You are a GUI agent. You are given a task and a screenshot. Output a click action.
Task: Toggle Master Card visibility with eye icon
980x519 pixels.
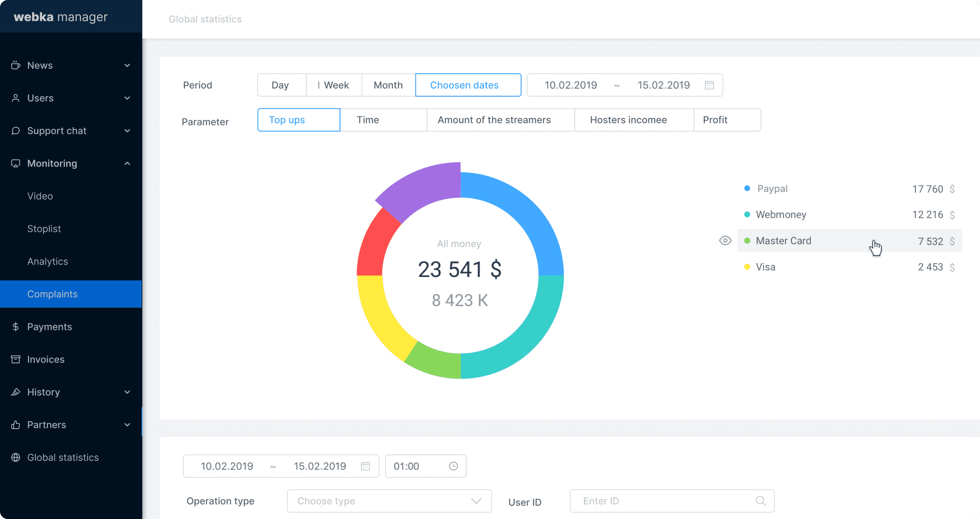(725, 240)
